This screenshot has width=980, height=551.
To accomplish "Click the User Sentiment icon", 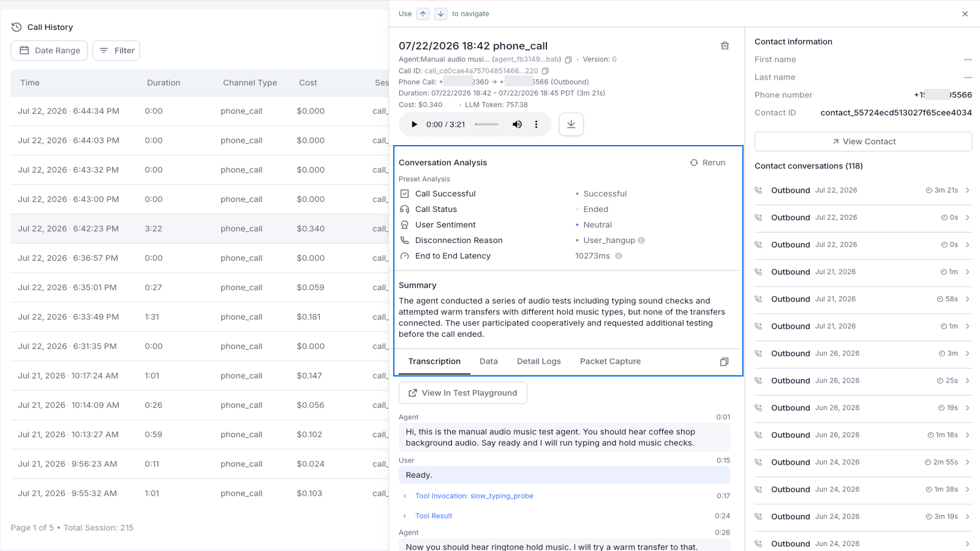I will (x=404, y=225).
